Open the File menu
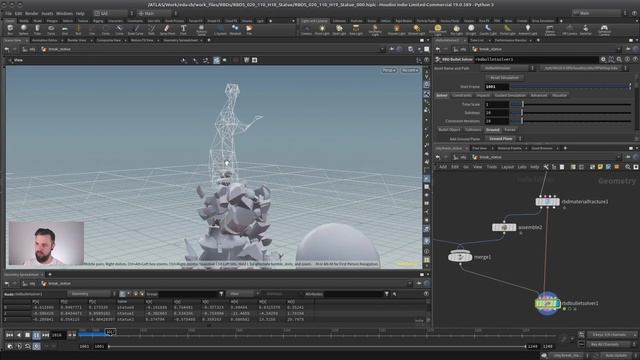This screenshot has width=640, height=360. [x=8, y=13]
